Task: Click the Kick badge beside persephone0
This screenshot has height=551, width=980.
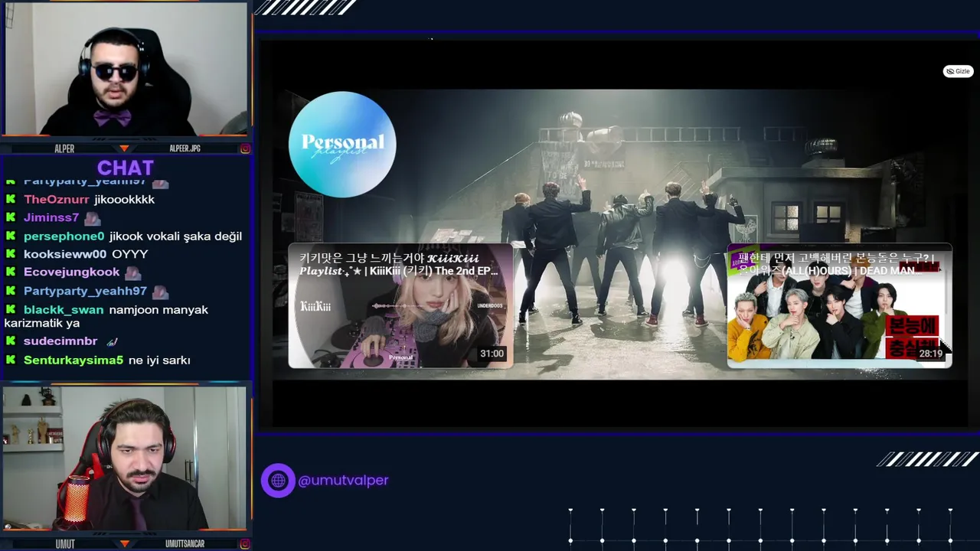Action: (11, 236)
